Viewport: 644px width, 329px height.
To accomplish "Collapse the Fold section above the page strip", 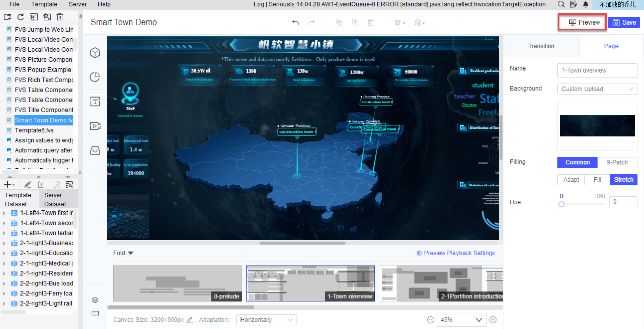I will click(123, 253).
